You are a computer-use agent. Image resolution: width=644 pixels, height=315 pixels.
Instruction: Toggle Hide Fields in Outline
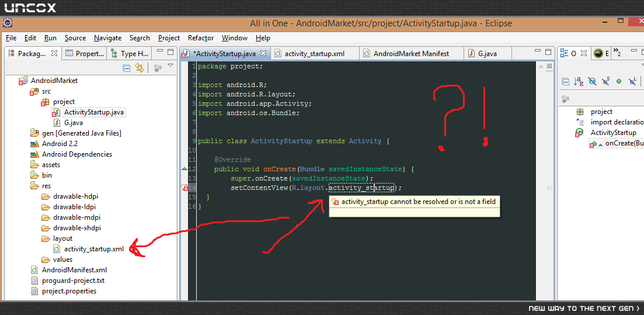pyautogui.click(x=592, y=81)
